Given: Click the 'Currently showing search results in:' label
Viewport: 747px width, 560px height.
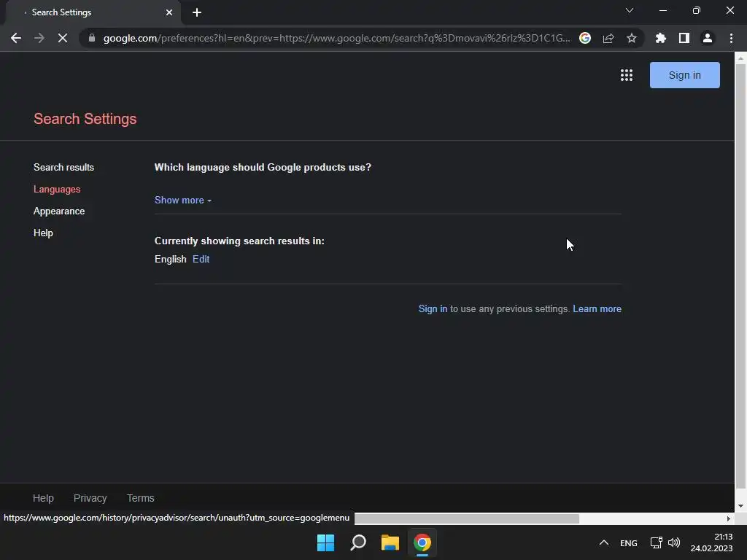Looking at the screenshot, I should point(239,241).
